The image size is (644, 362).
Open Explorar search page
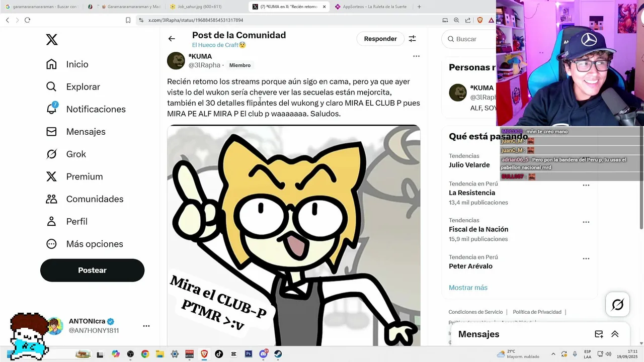(x=73, y=86)
